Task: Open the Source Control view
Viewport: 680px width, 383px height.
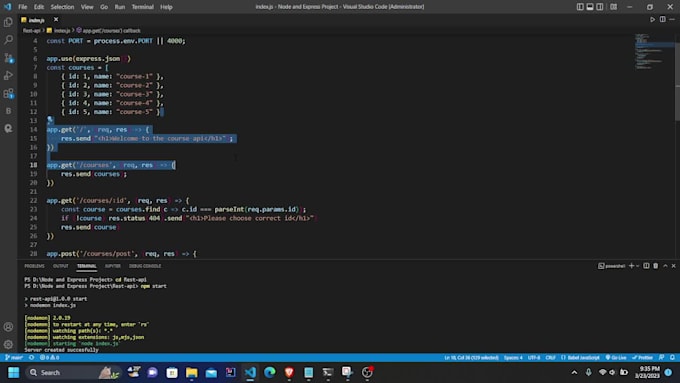Action: [8, 58]
